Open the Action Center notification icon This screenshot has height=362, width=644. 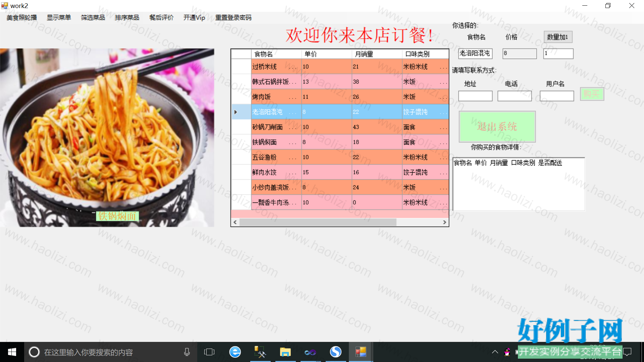pyautogui.click(x=627, y=352)
